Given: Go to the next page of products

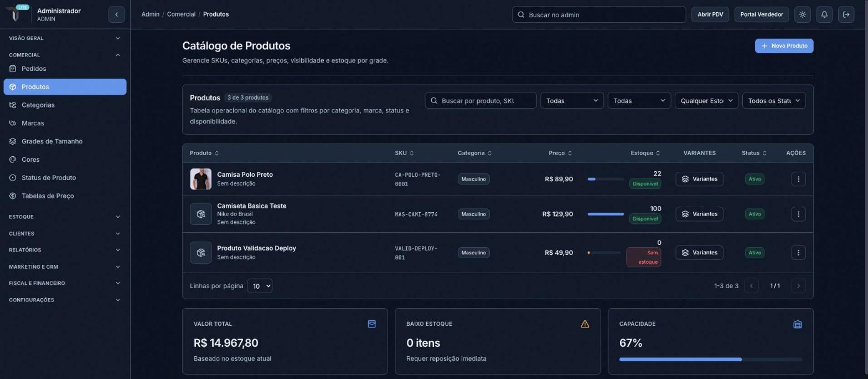Looking at the screenshot, I should (798, 286).
